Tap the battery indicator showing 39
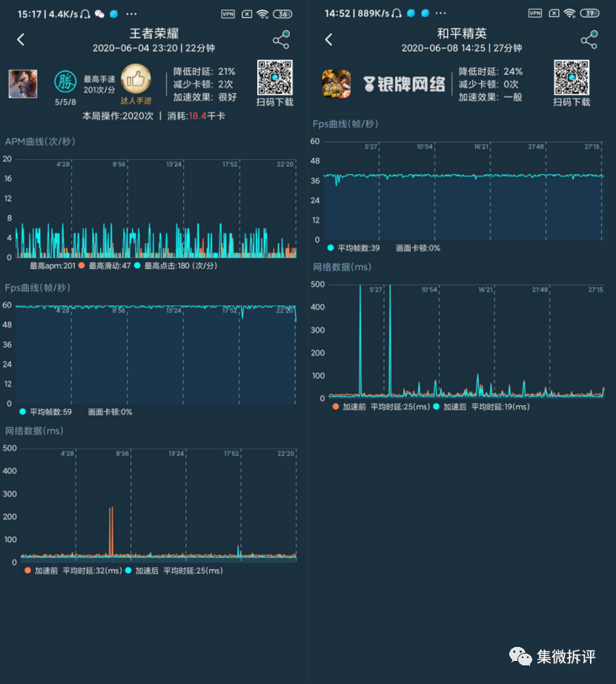The image size is (616, 684). click(590, 13)
